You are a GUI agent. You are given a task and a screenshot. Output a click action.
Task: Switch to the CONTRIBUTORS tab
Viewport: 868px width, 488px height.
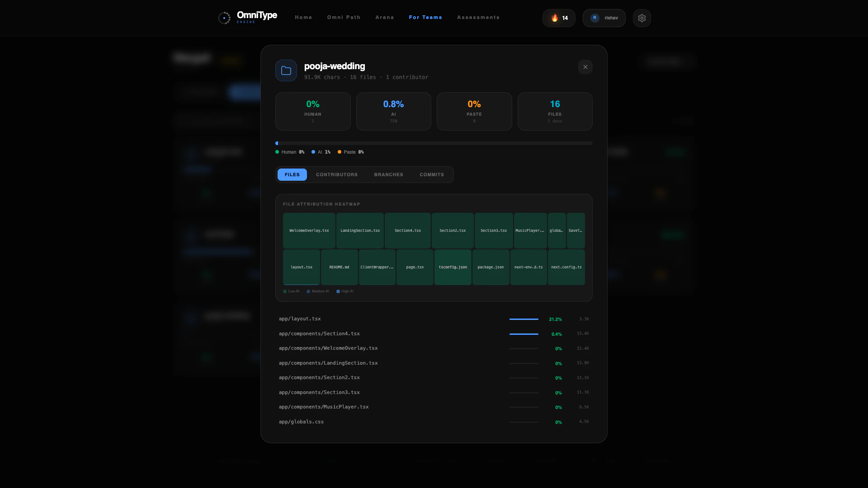(x=337, y=174)
